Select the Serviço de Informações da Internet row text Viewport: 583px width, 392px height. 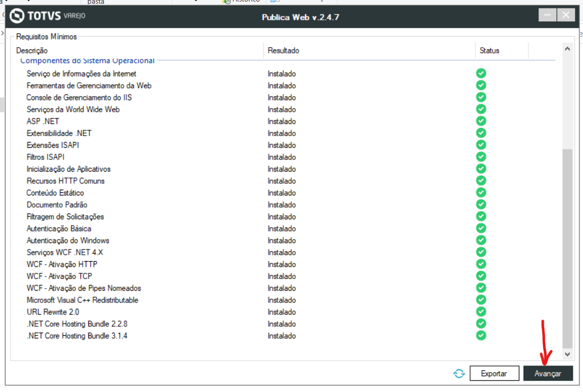82,74
